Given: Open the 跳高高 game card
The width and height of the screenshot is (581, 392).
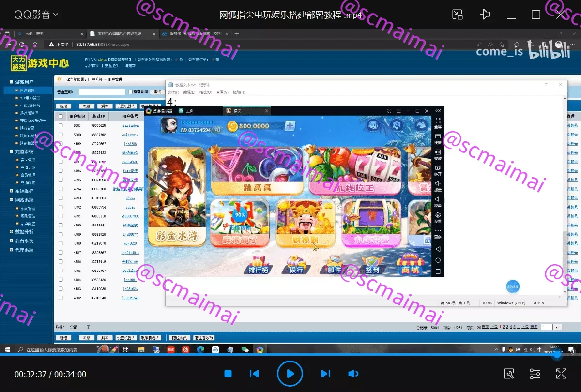Looking at the screenshot, I should point(257,170).
